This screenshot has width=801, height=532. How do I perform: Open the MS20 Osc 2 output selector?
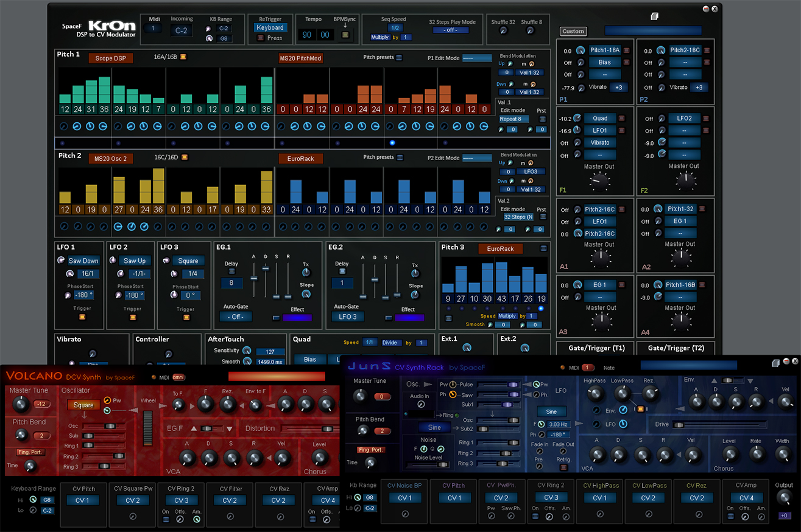[111, 158]
